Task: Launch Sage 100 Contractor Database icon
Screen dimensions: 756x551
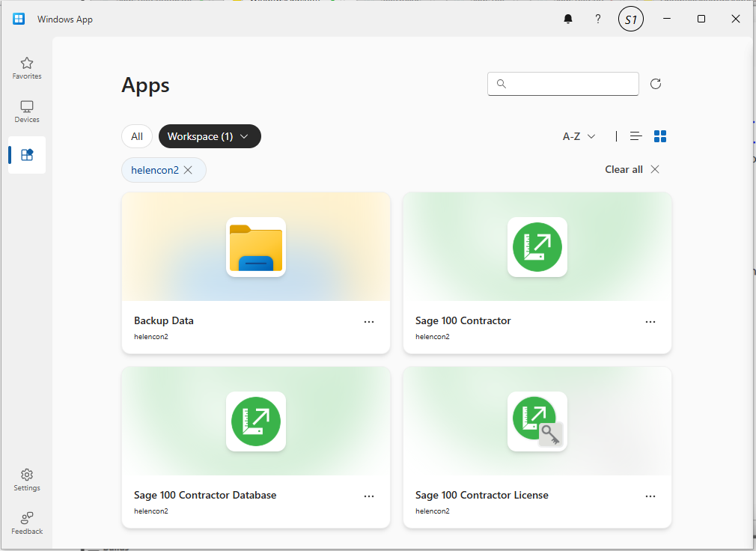Action: (x=256, y=421)
